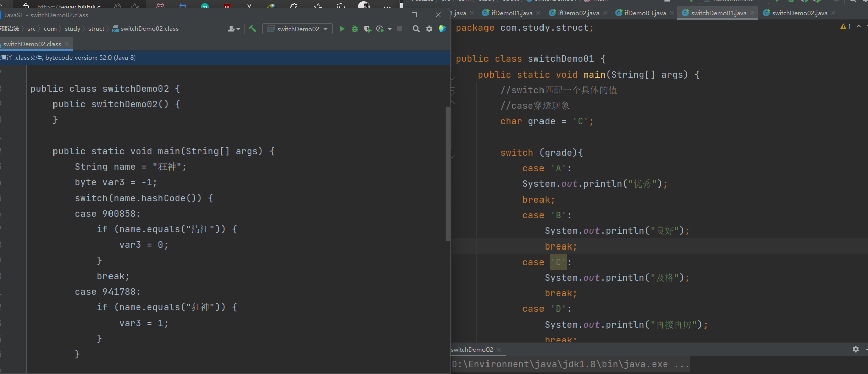Select the switchDemo02.class editor tab
The height and width of the screenshot is (374, 868).
pos(32,44)
